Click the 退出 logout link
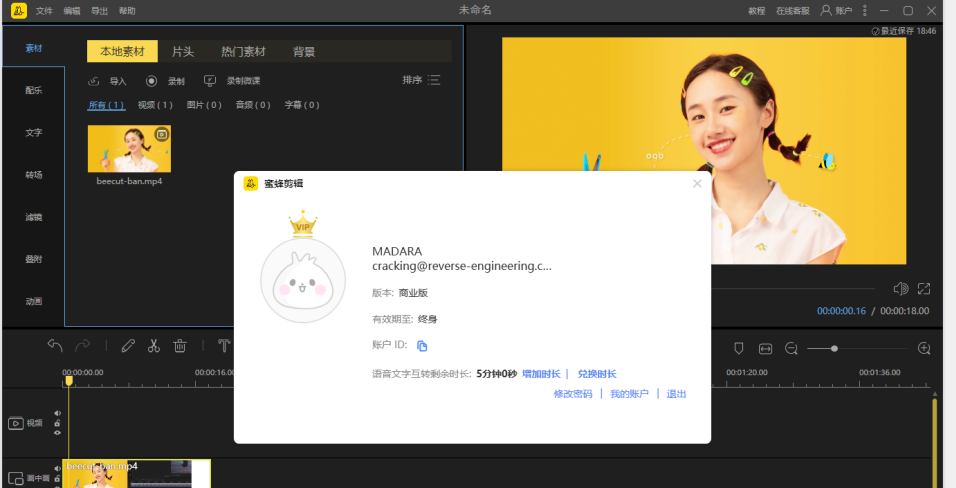 click(677, 394)
